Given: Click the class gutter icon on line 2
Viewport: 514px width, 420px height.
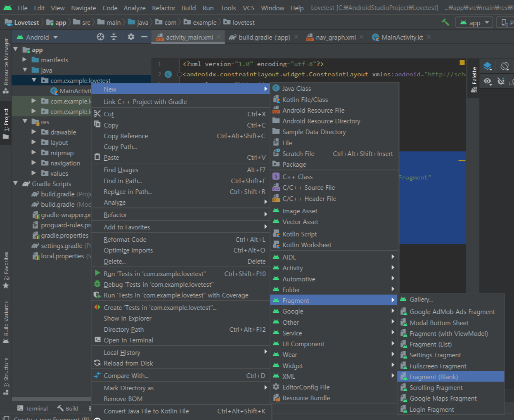Looking at the screenshot, I should [x=168, y=74].
